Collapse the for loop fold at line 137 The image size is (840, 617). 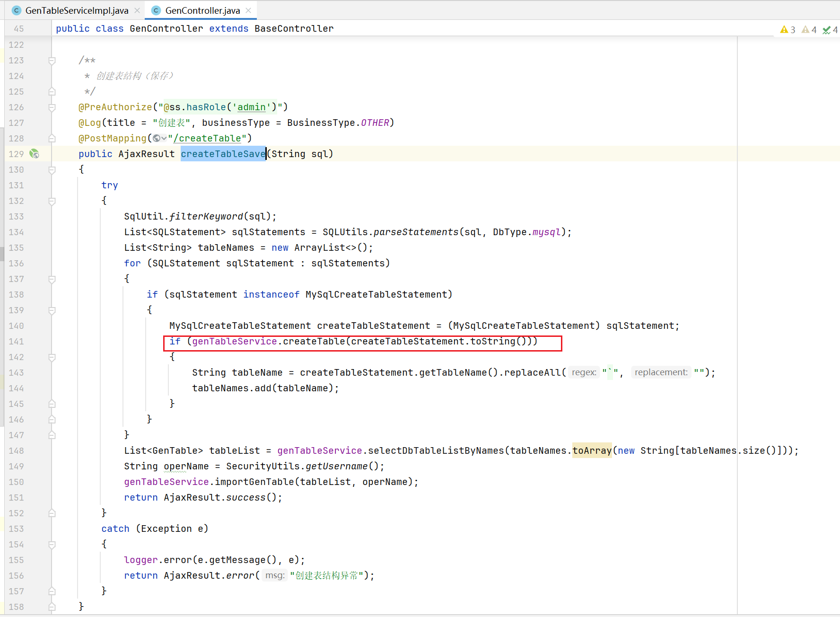(x=52, y=279)
